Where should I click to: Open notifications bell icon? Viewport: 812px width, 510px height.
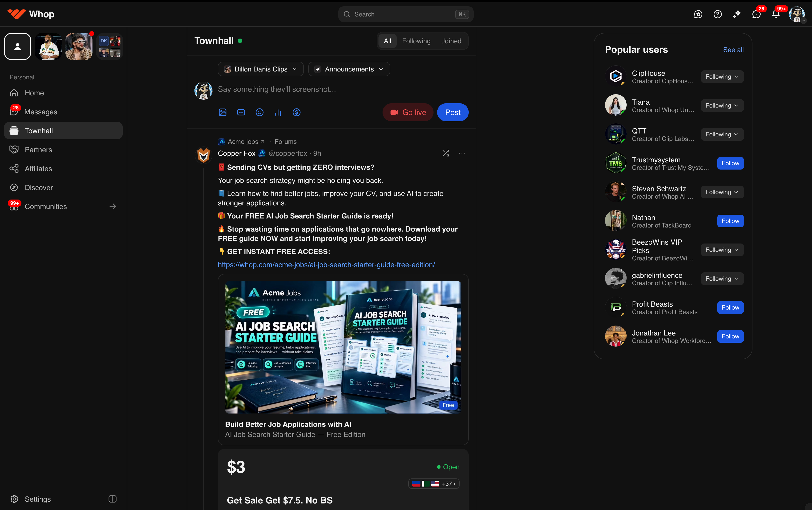(776, 14)
